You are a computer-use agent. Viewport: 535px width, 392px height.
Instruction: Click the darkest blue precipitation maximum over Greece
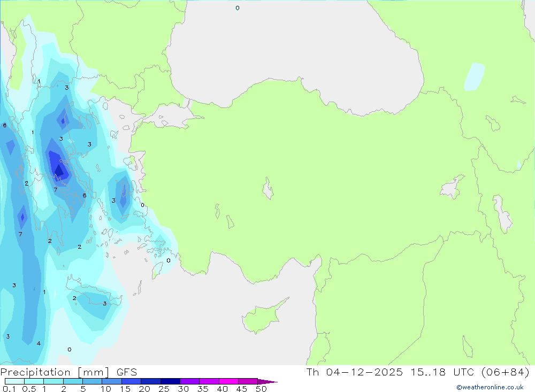tap(59, 170)
